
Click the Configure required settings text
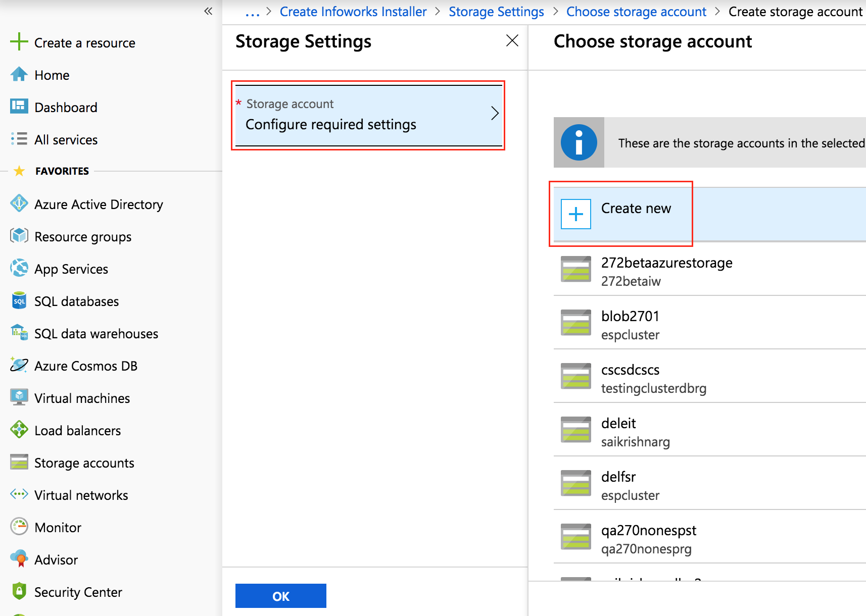331,124
